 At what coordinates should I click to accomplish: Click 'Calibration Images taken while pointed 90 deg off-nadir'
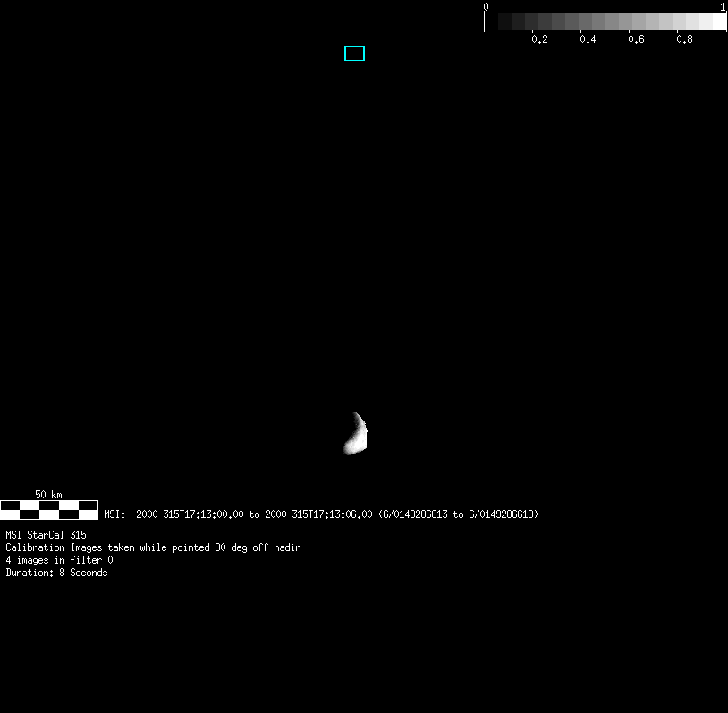click(x=153, y=547)
